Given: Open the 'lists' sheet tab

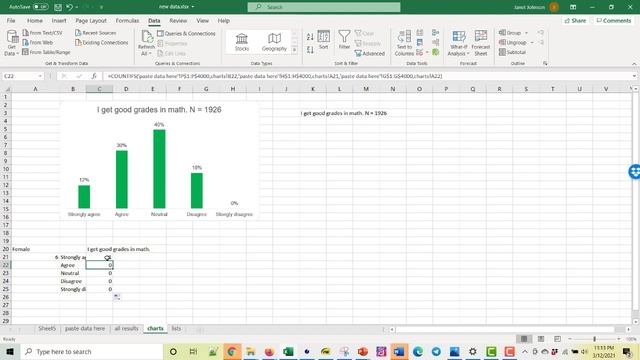Looking at the screenshot, I should pos(176,329).
